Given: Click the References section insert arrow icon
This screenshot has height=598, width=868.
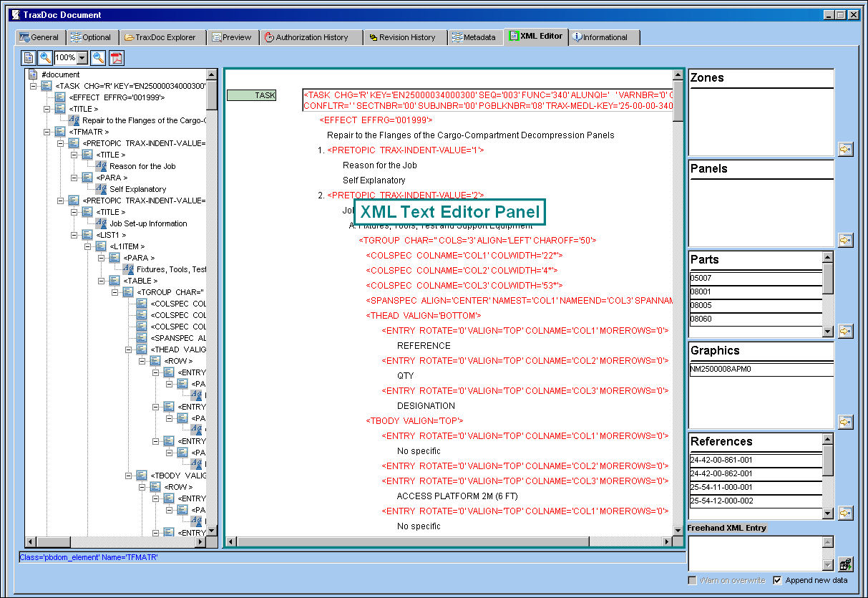Looking at the screenshot, I should pos(846,513).
